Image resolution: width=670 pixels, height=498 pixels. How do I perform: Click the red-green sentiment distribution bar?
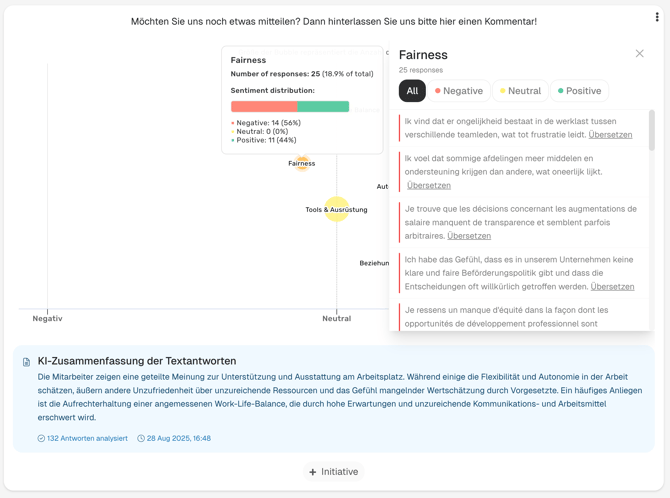click(290, 106)
